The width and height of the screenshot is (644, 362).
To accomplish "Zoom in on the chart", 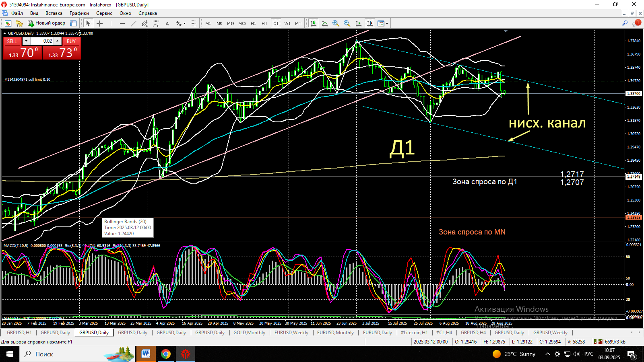I will coord(336,23).
